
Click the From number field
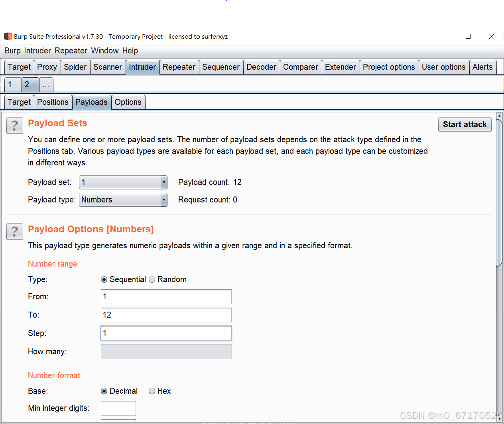(x=166, y=296)
